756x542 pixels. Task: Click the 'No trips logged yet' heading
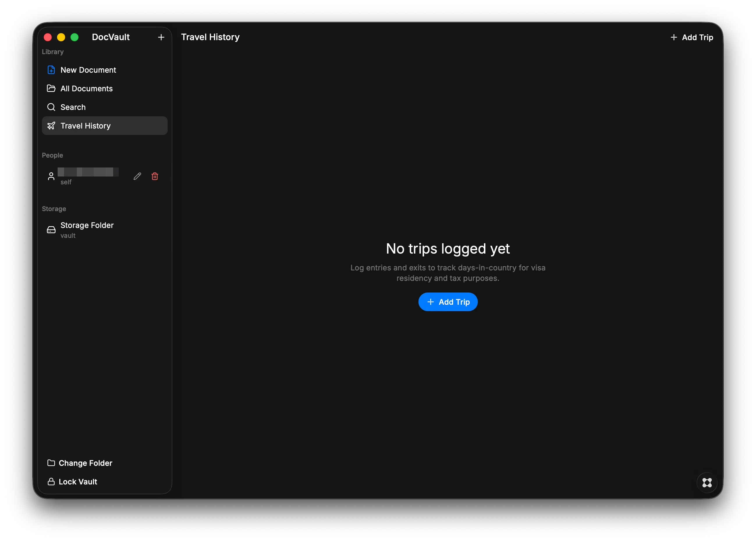448,249
